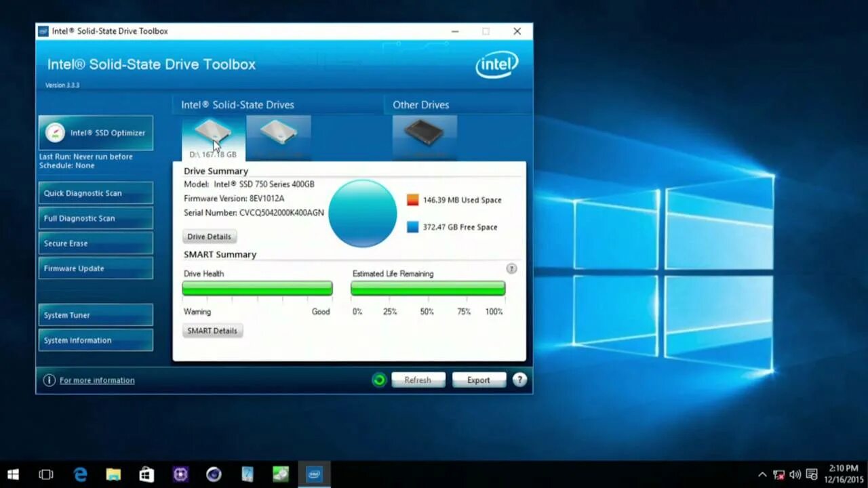Open Task View on the taskbar
This screenshot has width=868, height=488.
pos(46,474)
